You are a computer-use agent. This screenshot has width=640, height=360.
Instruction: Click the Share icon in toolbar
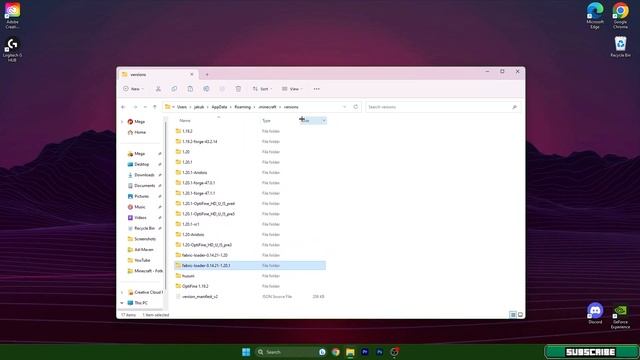(x=222, y=89)
